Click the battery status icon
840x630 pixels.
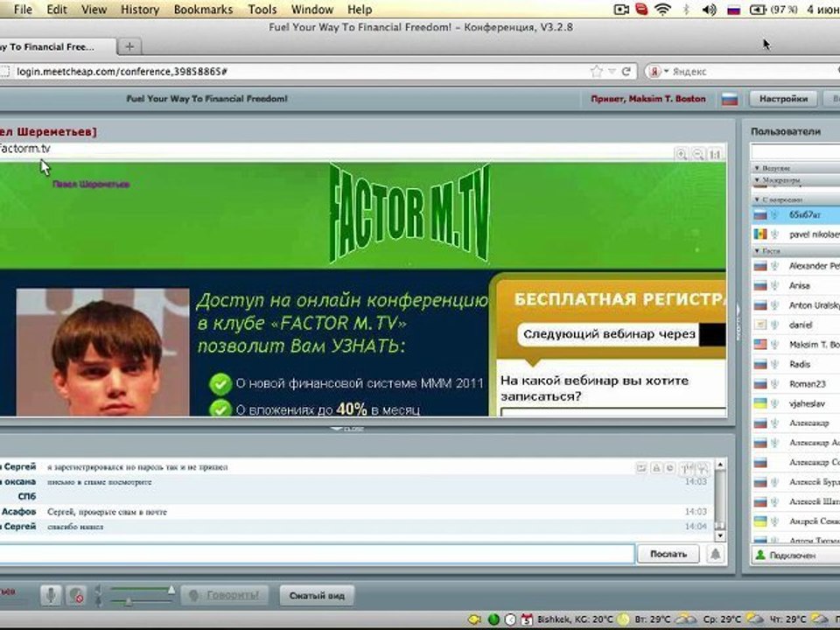pyautogui.click(x=758, y=9)
